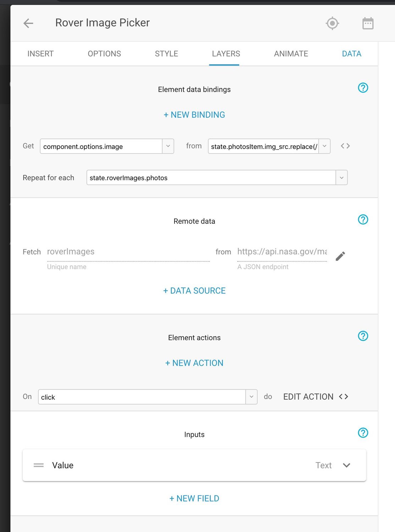Click the target locate icon in header
395x532 pixels.
click(x=332, y=23)
